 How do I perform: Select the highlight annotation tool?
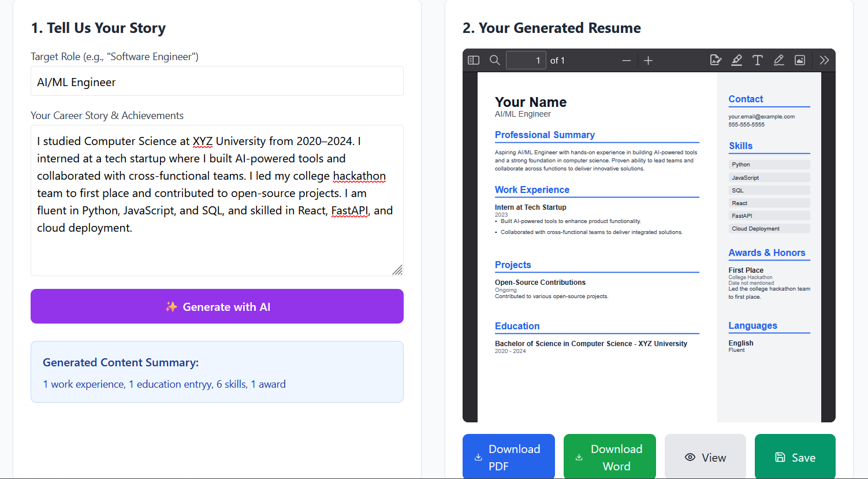[736, 60]
